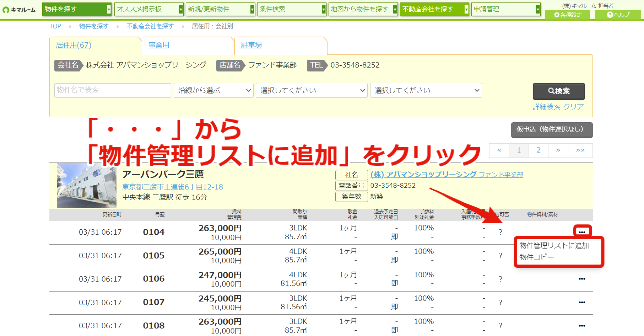
Task: Switch to the 居住用(67) tab
Action: (74, 45)
